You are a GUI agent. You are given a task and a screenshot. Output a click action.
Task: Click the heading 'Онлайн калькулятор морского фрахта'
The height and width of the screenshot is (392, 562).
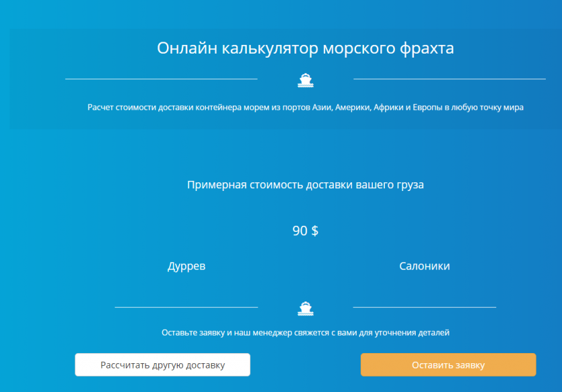click(305, 48)
